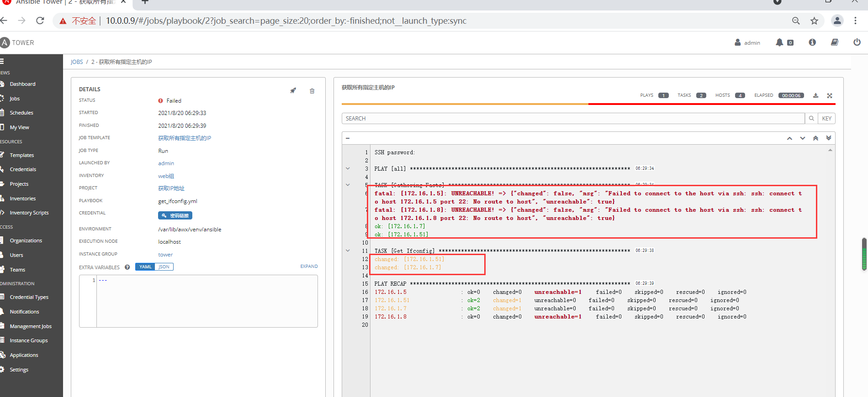The height and width of the screenshot is (397, 868).
Task: Go to next output page with the single down arrow
Action: point(803,138)
